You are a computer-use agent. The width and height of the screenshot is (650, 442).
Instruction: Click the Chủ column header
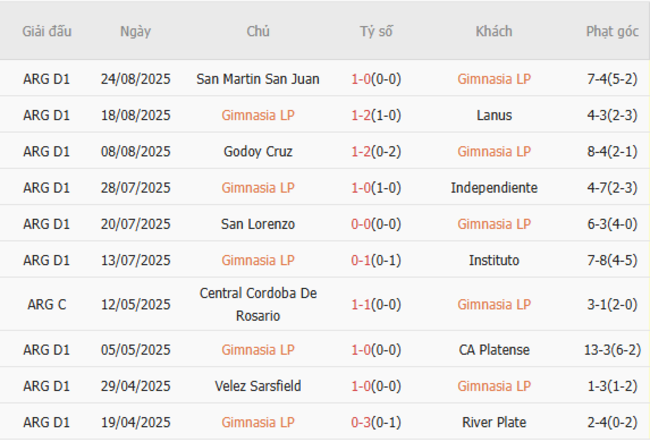pyautogui.click(x=258, y=31)
